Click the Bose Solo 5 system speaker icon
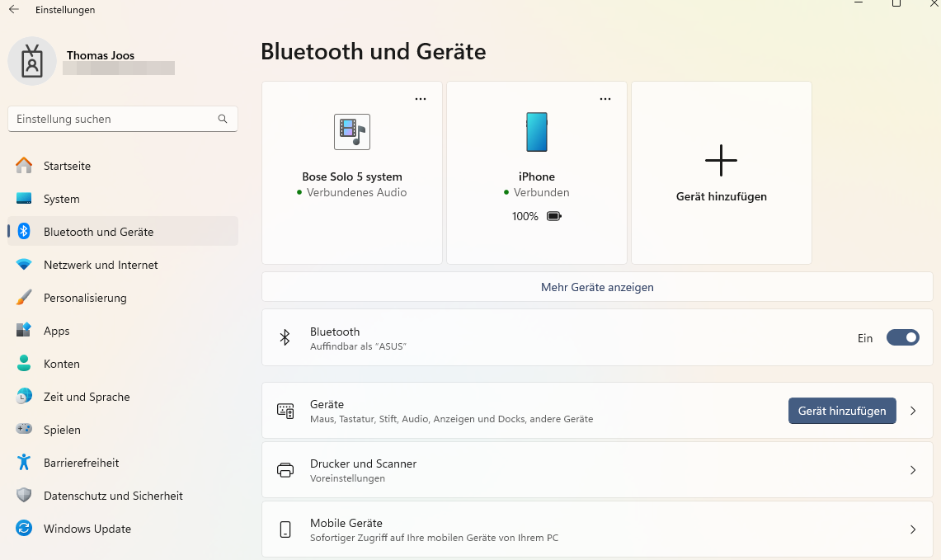Screen dimensions: 941x560 click(351, 131)
